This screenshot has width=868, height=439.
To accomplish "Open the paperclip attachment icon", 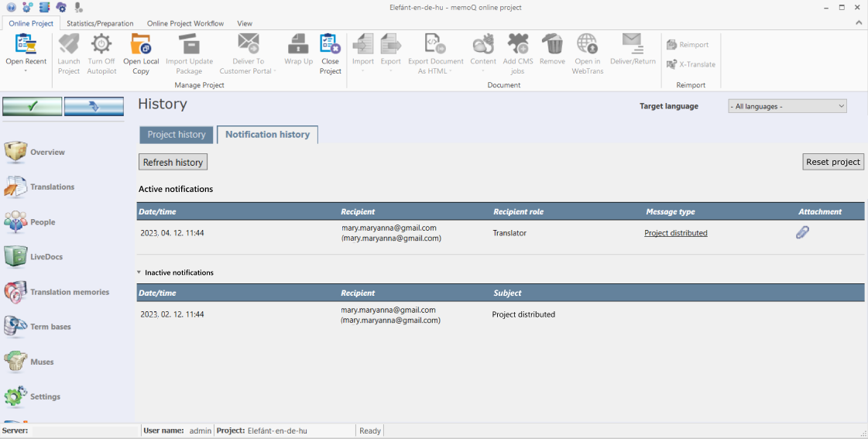I will click(x=802, y=232).
